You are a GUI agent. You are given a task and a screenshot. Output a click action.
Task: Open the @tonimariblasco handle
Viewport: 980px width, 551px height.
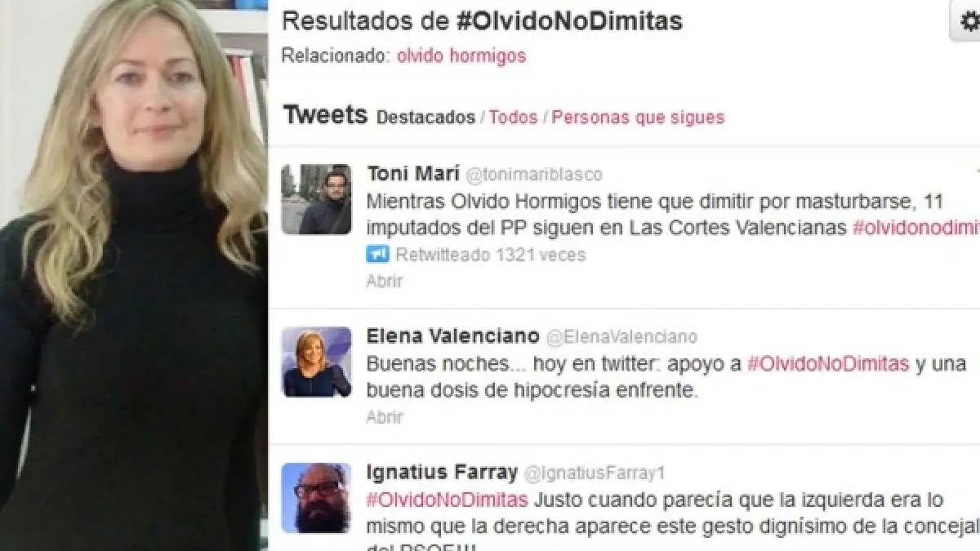533,175
